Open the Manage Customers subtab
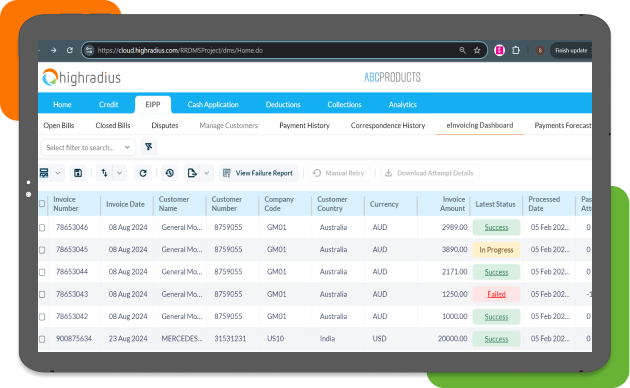This screenshot has height=388, width=630. [229, 125]
